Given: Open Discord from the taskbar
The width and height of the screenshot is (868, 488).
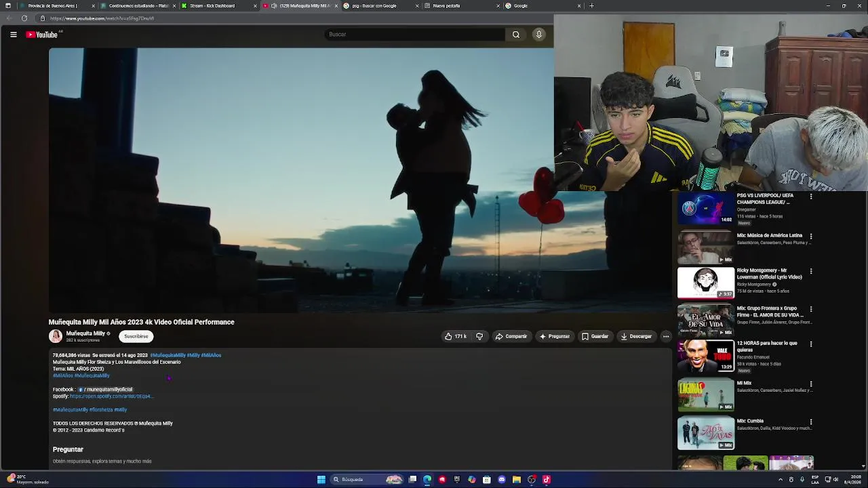Looking at the screenshot, I should click(x=502, y=480).
